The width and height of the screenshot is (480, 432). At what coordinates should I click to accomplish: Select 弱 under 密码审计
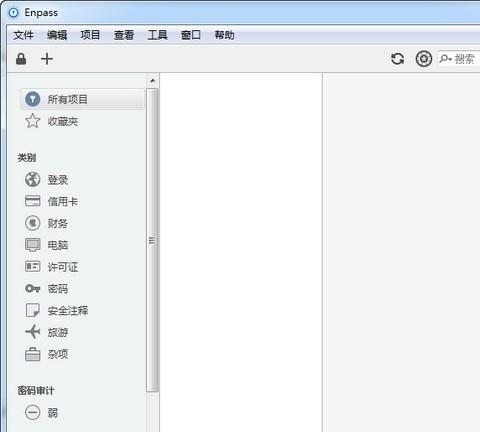53,413
